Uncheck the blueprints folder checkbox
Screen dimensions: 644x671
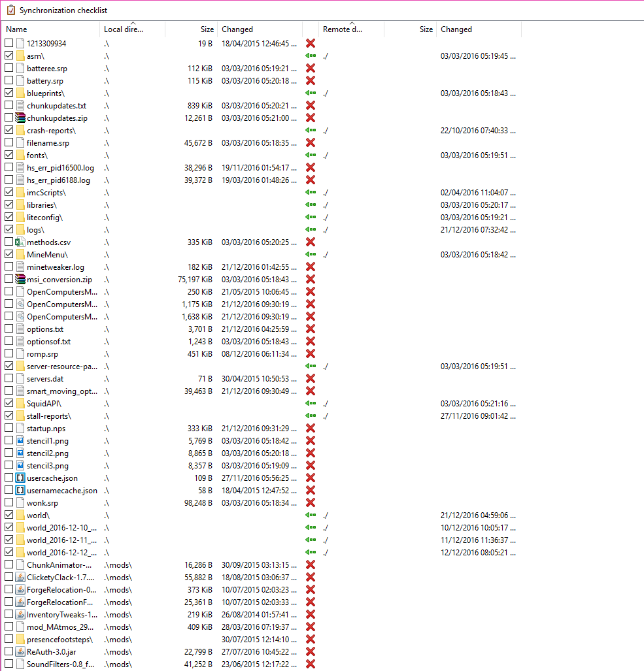(8, 93)
